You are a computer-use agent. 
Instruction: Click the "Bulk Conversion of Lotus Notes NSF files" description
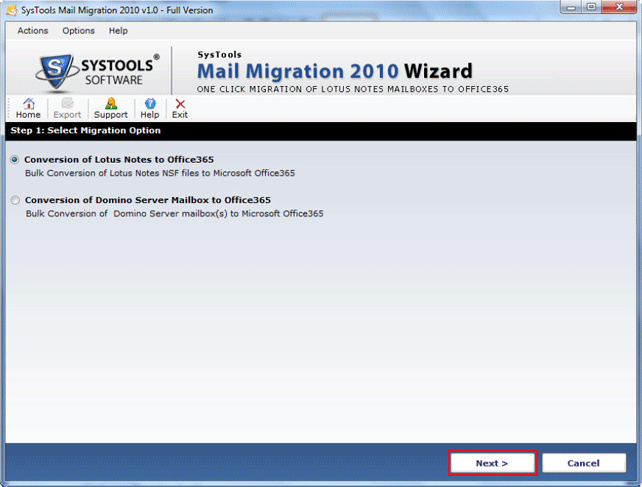(160, 173)
